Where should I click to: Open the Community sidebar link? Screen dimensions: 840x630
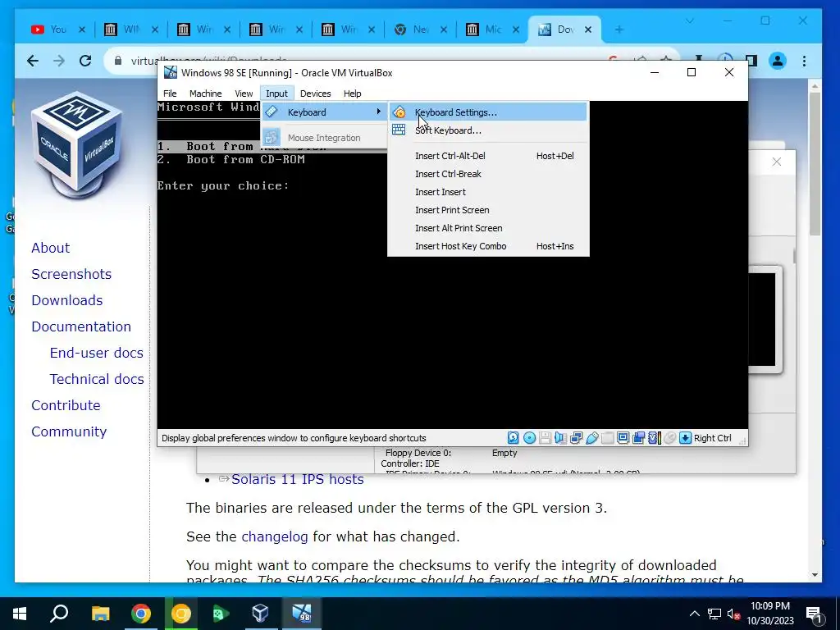pos(69,431)
